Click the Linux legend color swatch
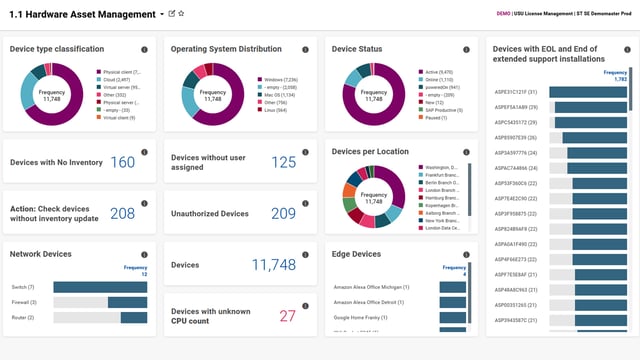This screenshot has height=360, width=640. pos(260,110)
